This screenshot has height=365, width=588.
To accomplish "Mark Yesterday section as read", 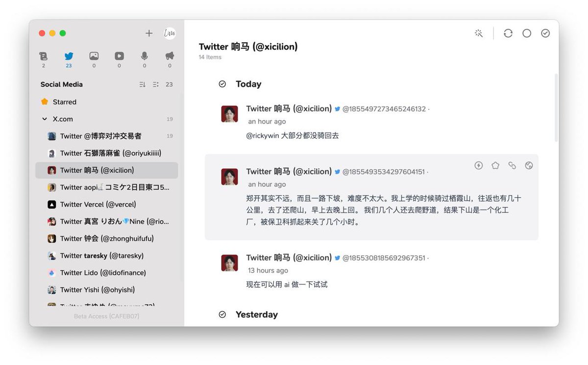I will [222, 314].
